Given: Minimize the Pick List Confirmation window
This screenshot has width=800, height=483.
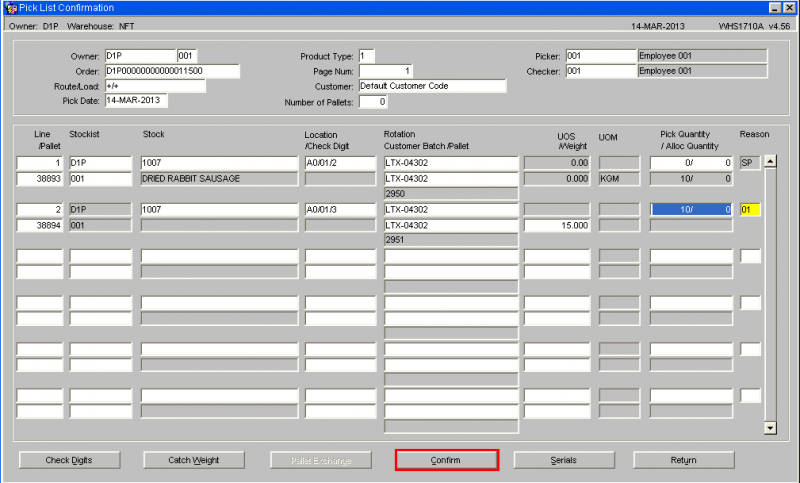Looking at the screenshot, I should tap(775, 8).
